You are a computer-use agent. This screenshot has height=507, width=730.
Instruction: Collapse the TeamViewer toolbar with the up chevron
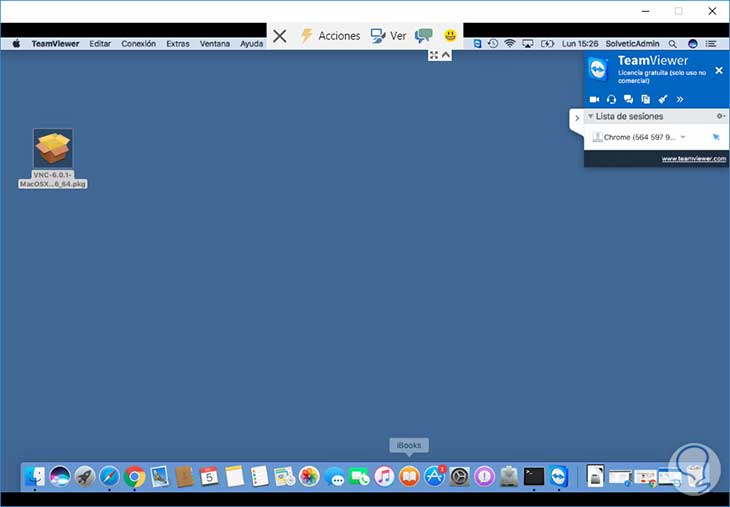[446, 55]
